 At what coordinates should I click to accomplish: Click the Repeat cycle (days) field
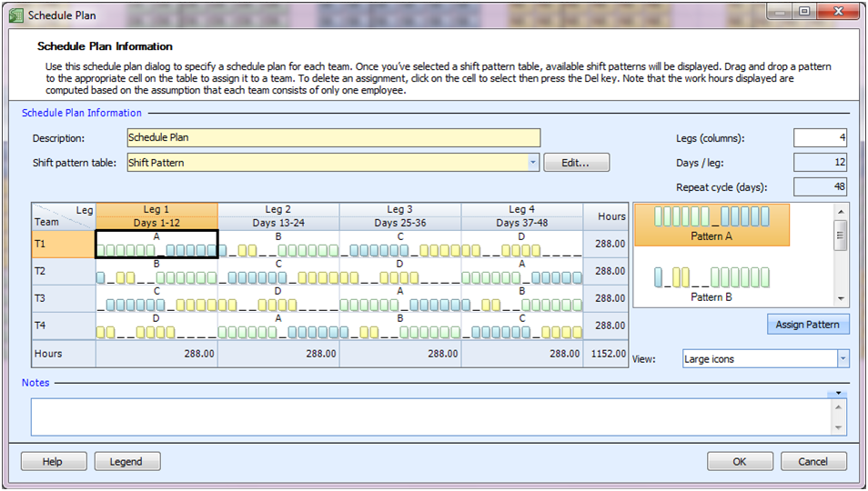pyautogui.click(x=821, y=187)
